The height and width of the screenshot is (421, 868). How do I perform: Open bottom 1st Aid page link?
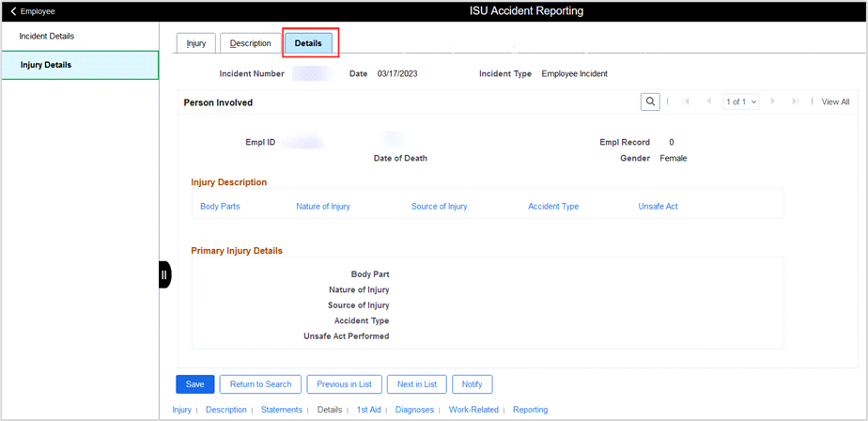pos(368,410)
